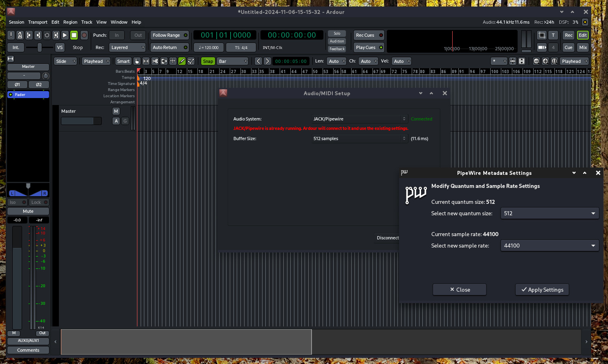Image resolution: width=608 pixels, height=364 pixels.
Task: Open Comments in the mixer strip
Action: pyautogui.click(x=28, y=350)
